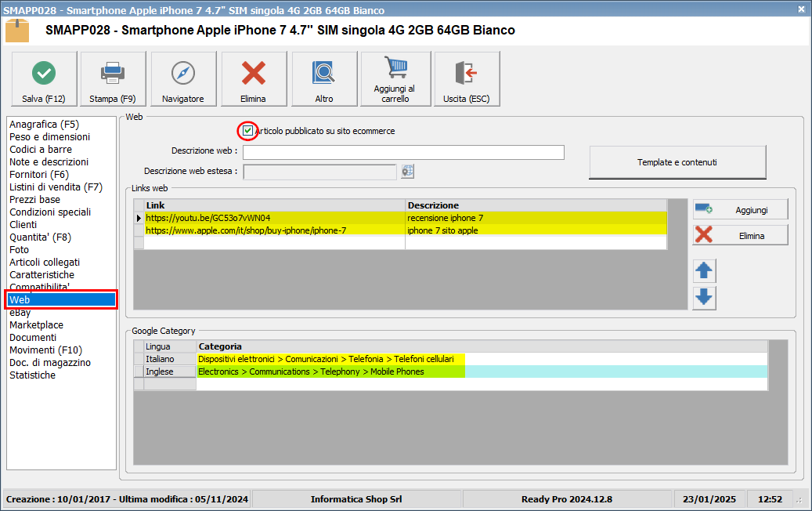Click the Link column header
Screen dimensions: 812x511
pyautogui.click(x=275, y=205)
